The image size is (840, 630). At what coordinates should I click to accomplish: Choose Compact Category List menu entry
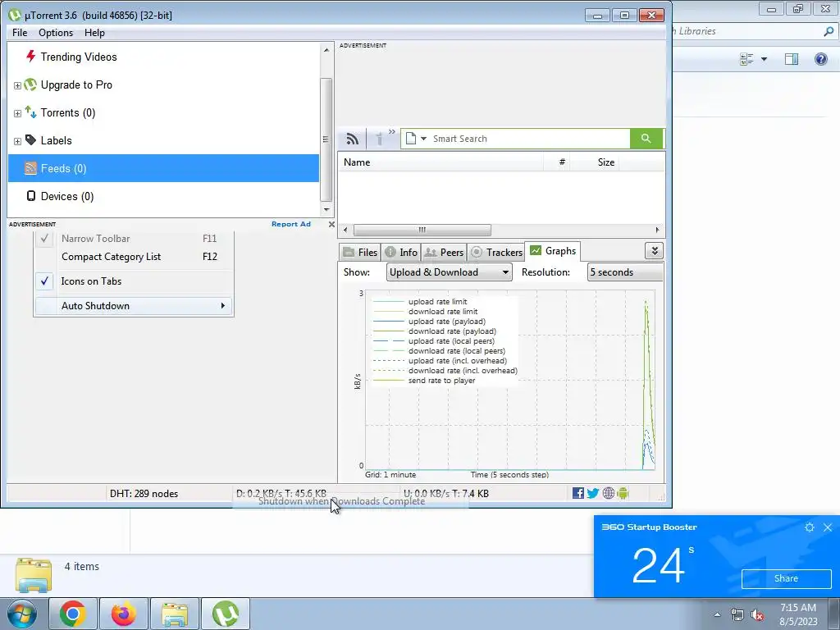point(134,257)
